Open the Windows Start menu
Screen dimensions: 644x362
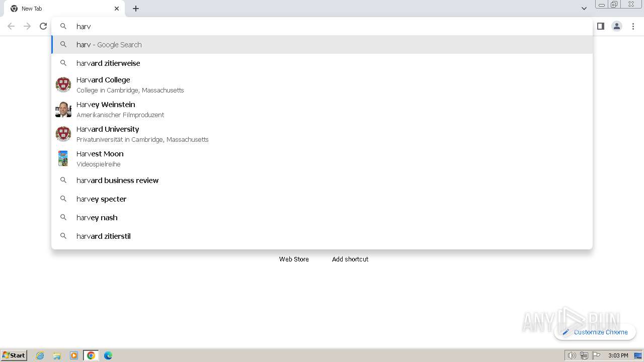14,355
